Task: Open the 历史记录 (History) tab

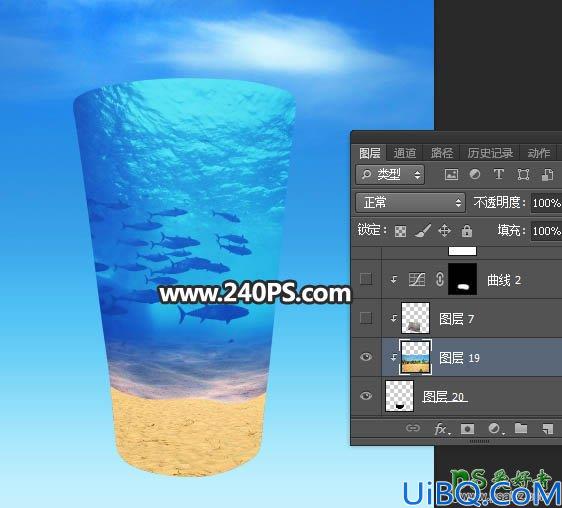Action: 490,153
